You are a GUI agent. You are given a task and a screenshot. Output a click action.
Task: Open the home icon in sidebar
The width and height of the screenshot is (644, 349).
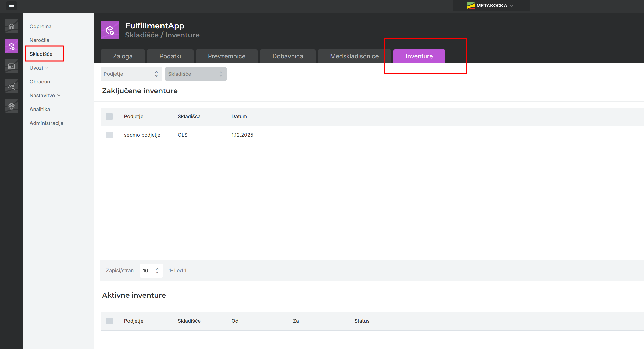click(12, 26)
